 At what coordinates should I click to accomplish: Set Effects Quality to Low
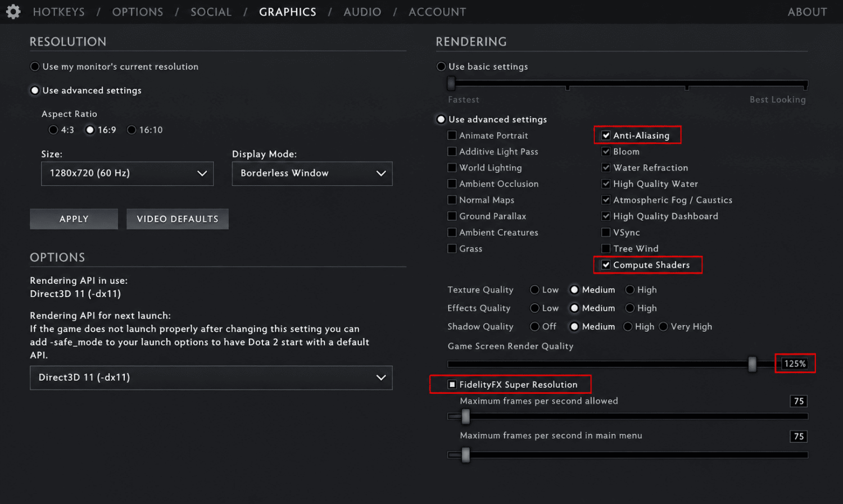point(535,308)
